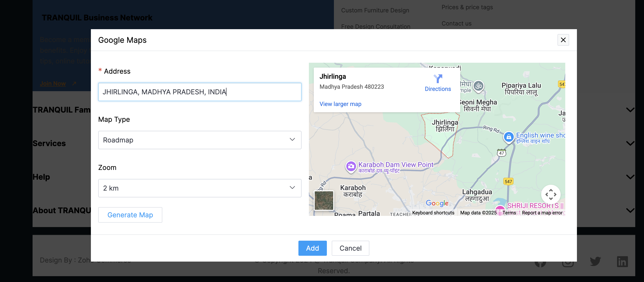Viewport: 644px width, 282px height.
Task: Expand the Services section chevron
Action: coord(630,143)
